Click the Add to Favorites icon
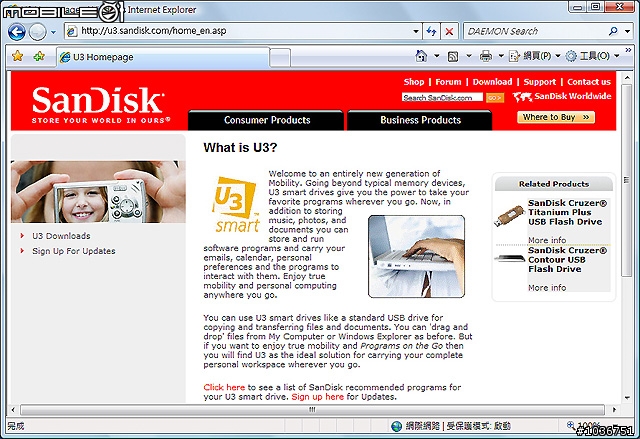The height and width of the screenshot is (439, 640). click(39, 56)
